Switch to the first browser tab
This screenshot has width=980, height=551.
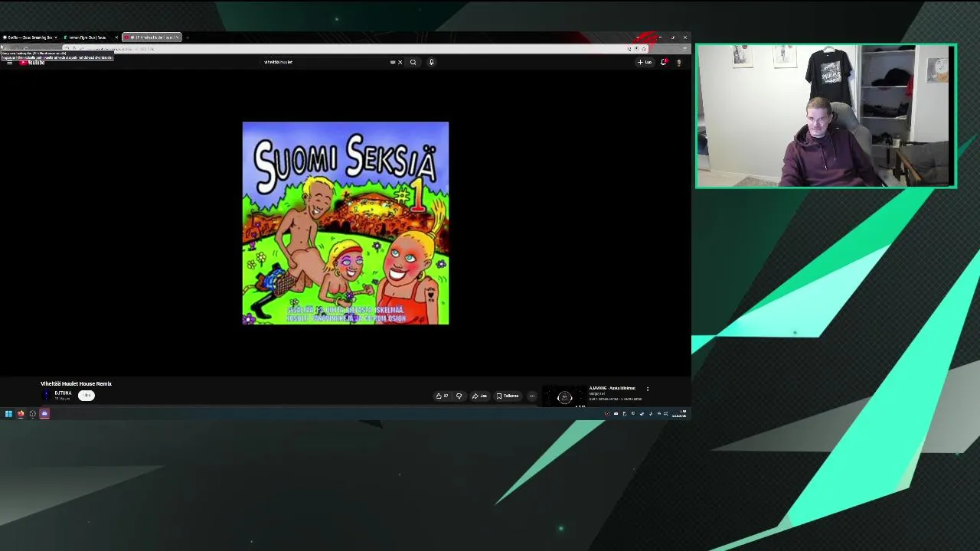(28, 37)
